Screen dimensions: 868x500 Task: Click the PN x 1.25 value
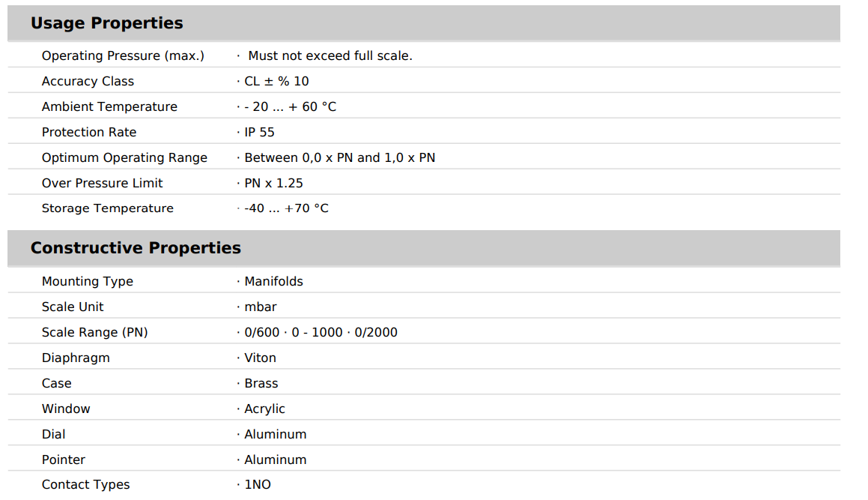pos(273,184)
